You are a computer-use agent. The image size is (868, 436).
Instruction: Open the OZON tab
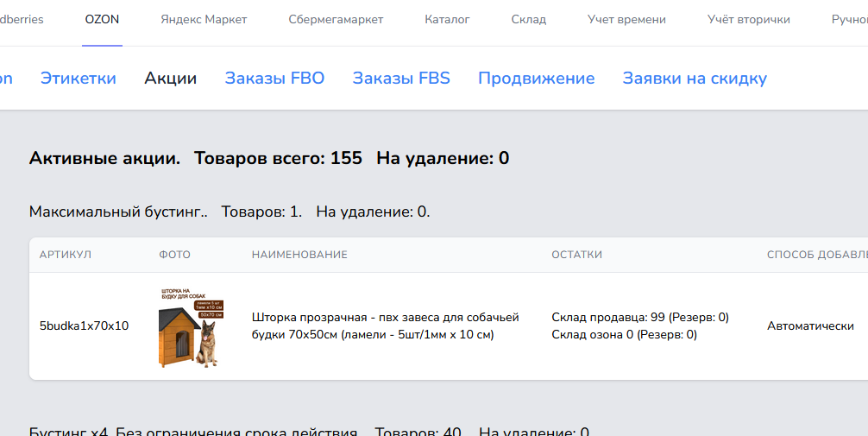click(102, 19)
